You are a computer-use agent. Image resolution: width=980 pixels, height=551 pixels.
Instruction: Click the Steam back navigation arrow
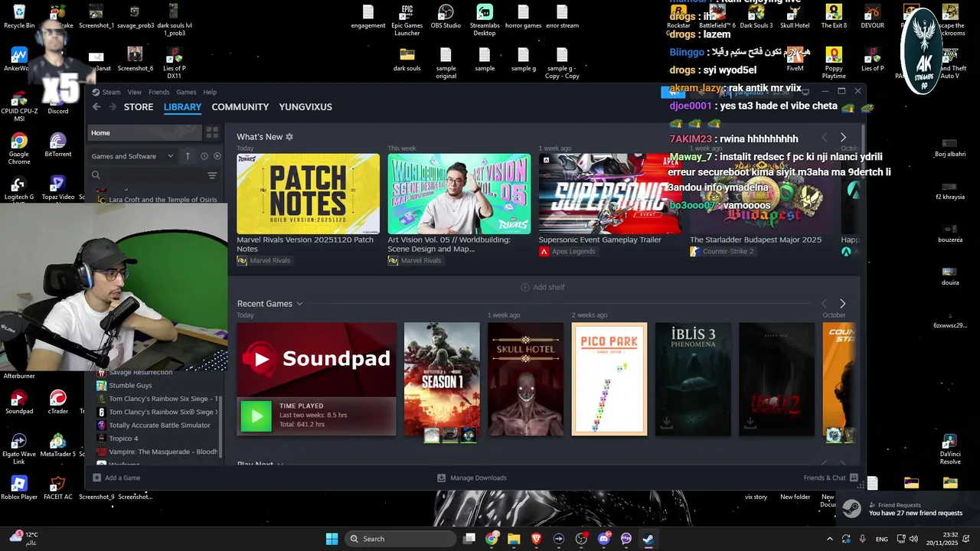pos(96,107)
